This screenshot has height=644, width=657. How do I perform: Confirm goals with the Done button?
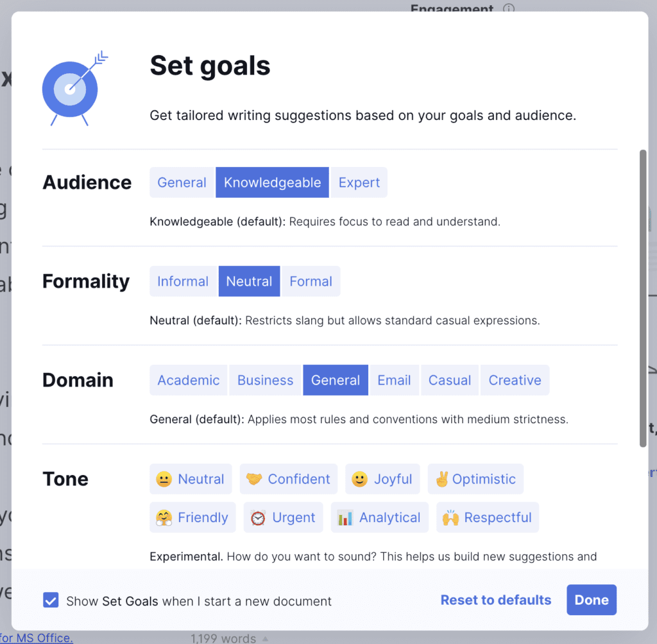tap(592, 600)
